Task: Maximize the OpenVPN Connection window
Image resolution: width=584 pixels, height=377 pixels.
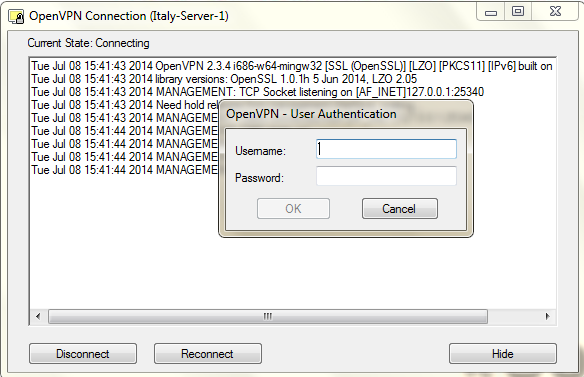Action: click(518, 11)
